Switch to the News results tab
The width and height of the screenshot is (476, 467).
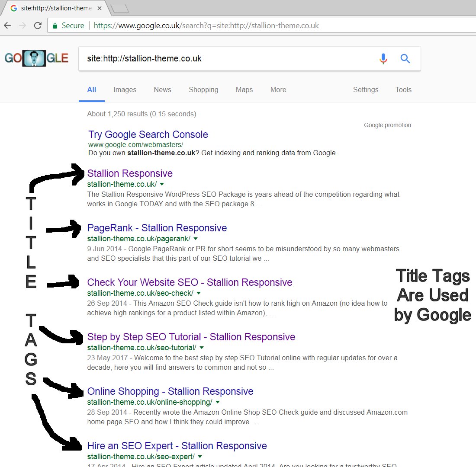162,90
